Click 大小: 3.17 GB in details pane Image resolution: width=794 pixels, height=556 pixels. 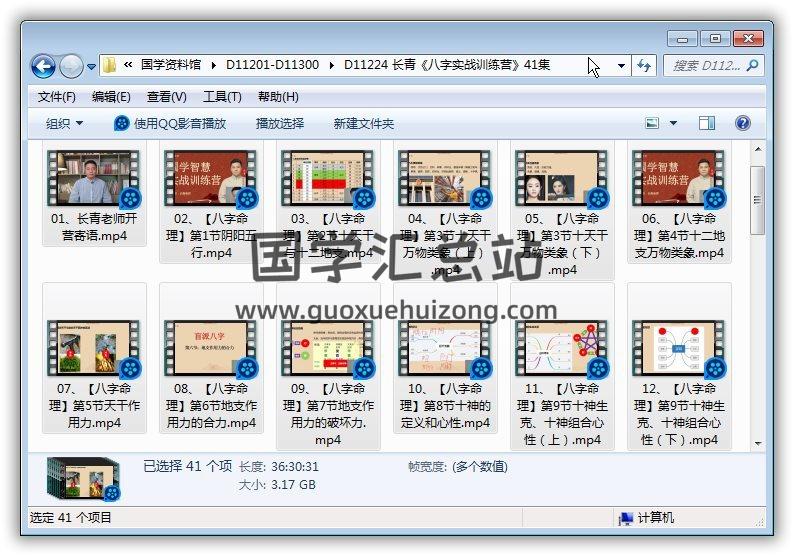(x=276, y=485)
